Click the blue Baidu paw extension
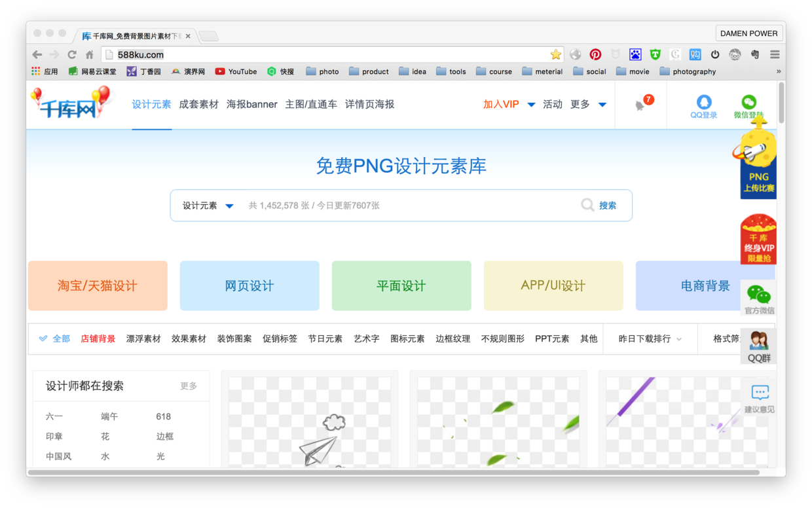This screenshot has height=508, width=812. 635,54
